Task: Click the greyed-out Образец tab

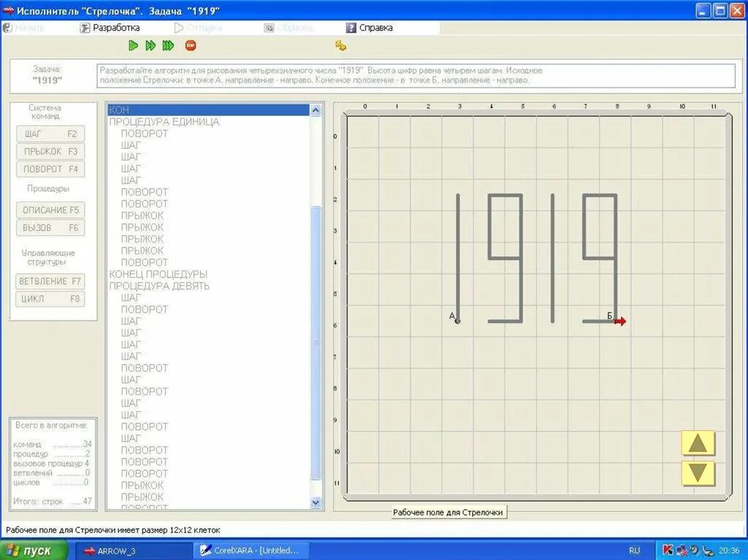Action: pos(289,28)
